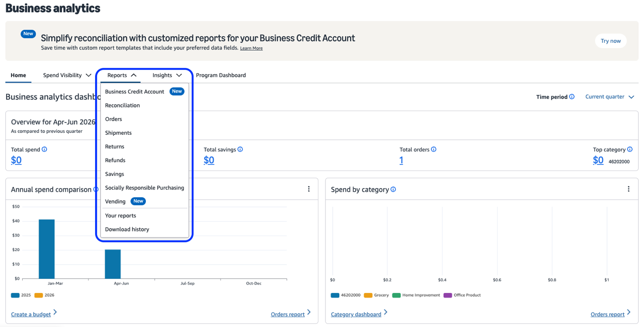Click the Grocery legend swatch
Viewport: 644px width, 327px height.
click(x=368, y=295)
